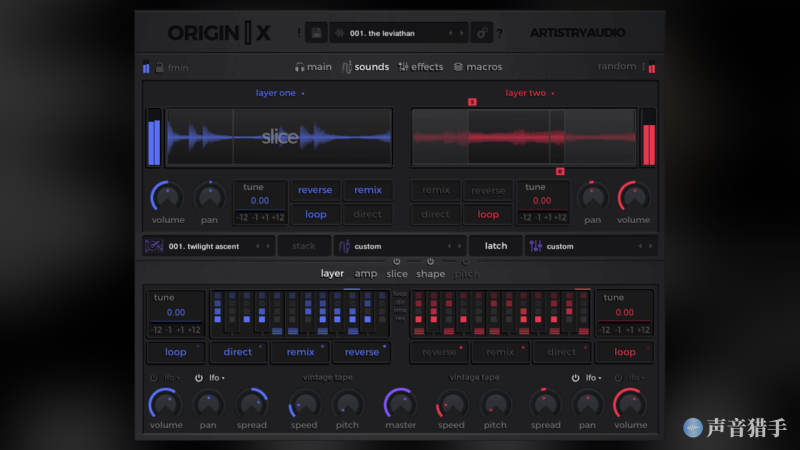800x450 pixels.
Task: Open the right custom effects dropdown
Action: tap(589, 246)
